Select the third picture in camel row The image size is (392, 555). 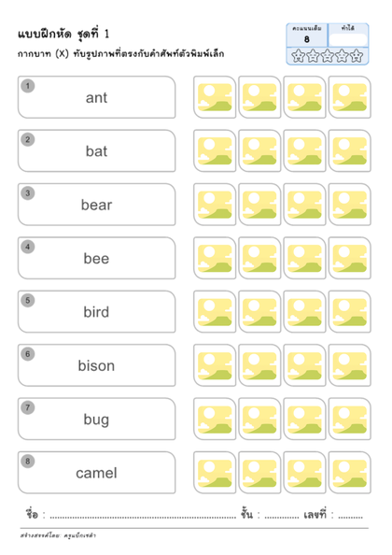(x=304, y=473)
